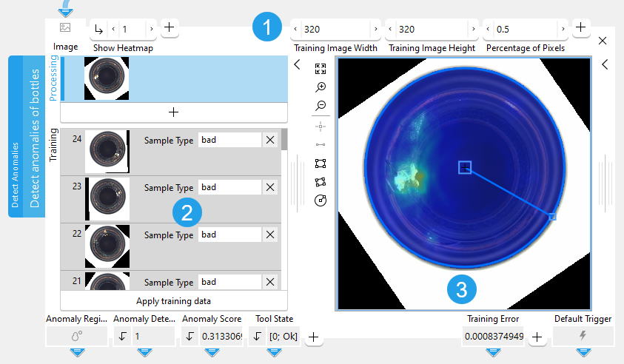This screenshot has width=624, height=364.
Task: Increase the Show Heatmap value
Action: click(151, 29)
